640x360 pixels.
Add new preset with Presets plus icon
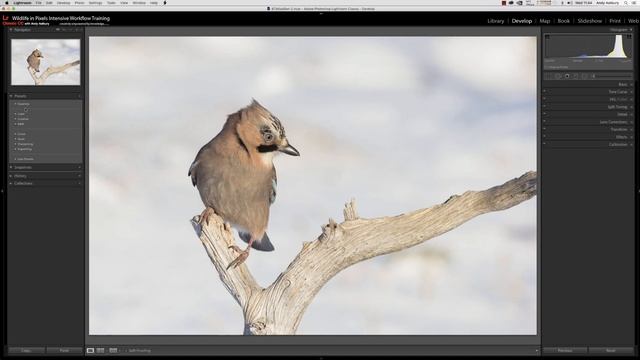pos(79,96)
